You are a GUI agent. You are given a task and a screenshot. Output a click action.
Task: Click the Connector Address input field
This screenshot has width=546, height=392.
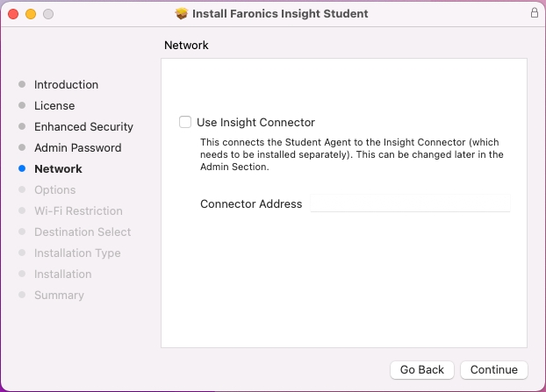pos(410,203)
